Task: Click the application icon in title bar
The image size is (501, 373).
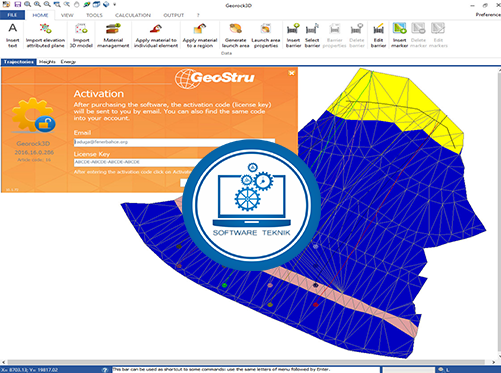Action: coord(6,4)
